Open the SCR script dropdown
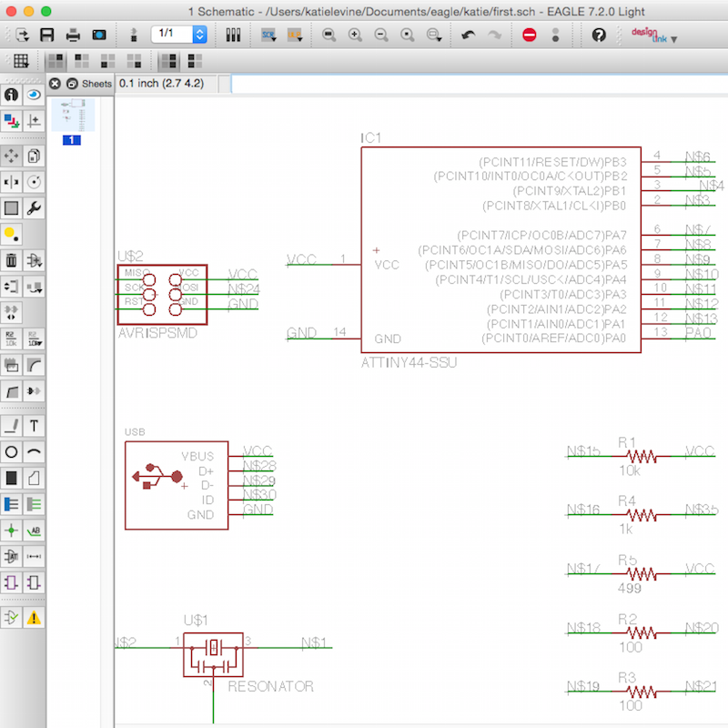 tap(268, 35)
